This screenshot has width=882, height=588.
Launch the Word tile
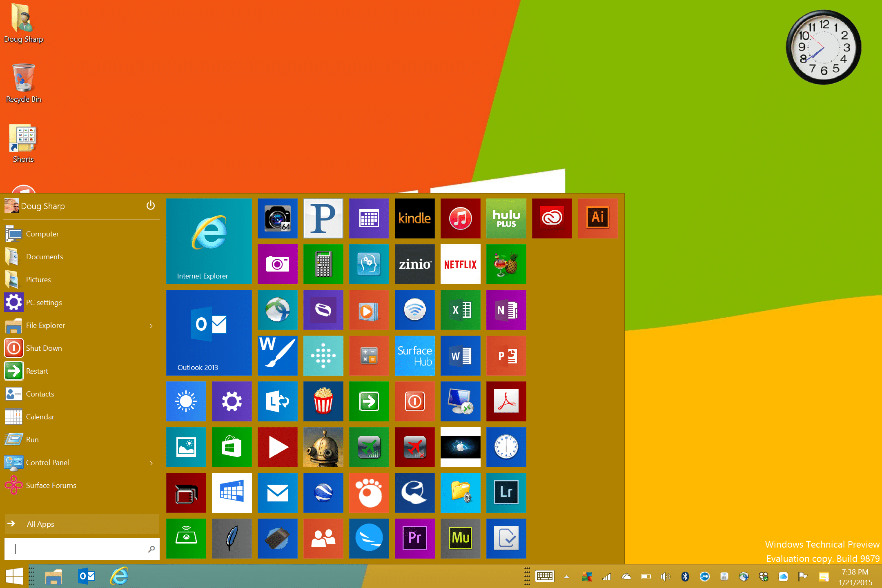(460, 356)
